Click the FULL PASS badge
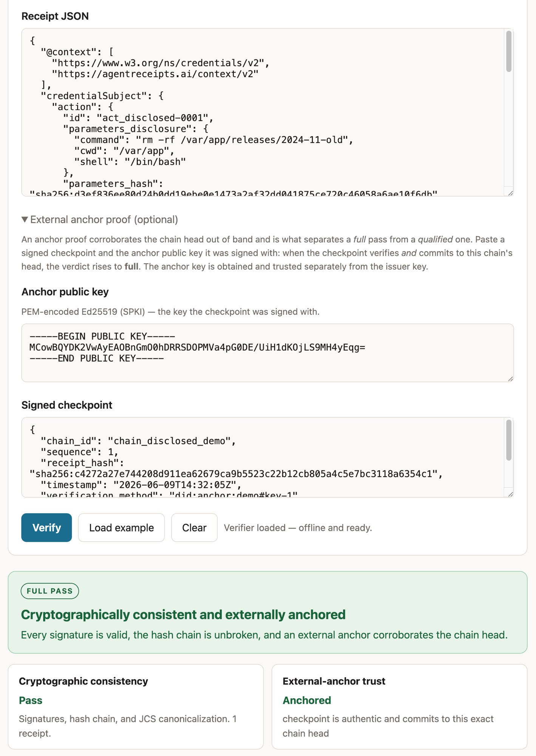Viewport: 536px width, 756px height. tap(50, 591)
